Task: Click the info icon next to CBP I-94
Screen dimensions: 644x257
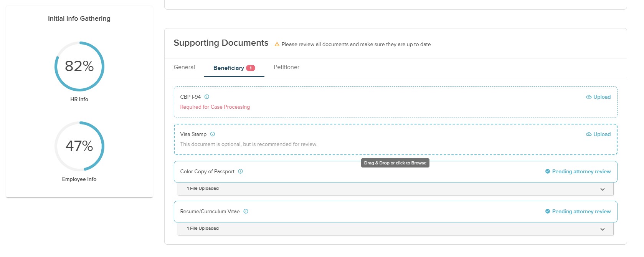Action: click(207, 97)
